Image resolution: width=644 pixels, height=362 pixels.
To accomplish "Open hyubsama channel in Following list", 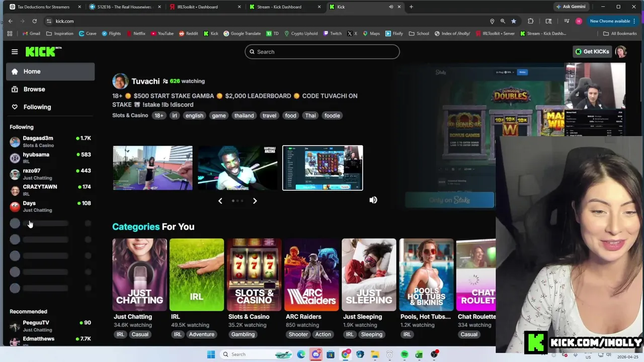I will tap(50, 158).
